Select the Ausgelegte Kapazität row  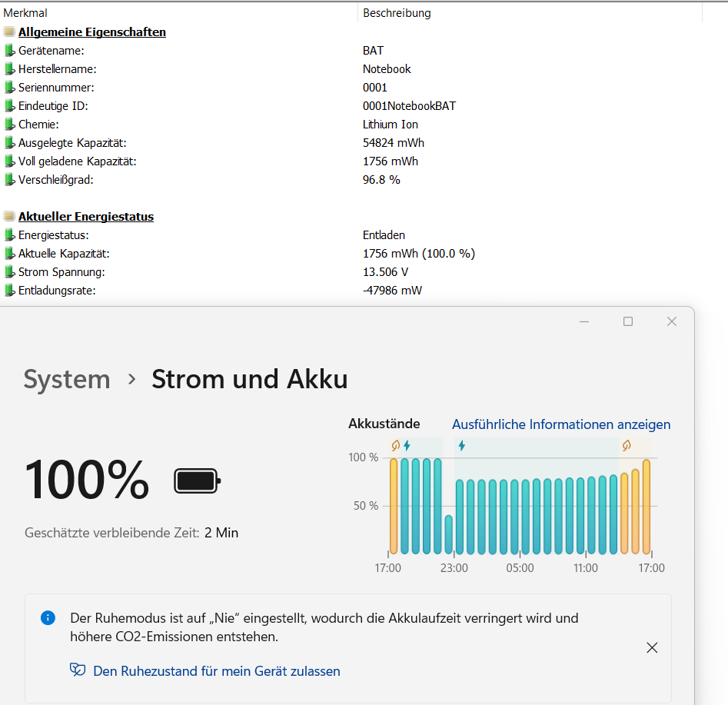[x=71, y=143]
